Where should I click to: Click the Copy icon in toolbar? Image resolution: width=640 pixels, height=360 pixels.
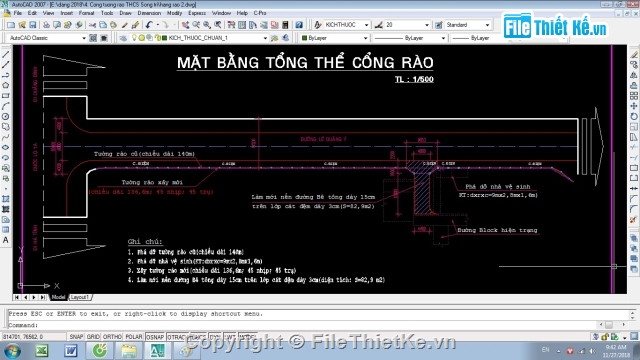click(x=103, y=25)
